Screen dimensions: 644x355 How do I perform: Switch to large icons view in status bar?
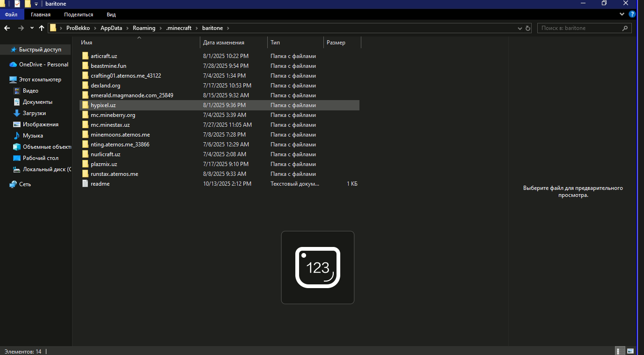click(630, 351)
